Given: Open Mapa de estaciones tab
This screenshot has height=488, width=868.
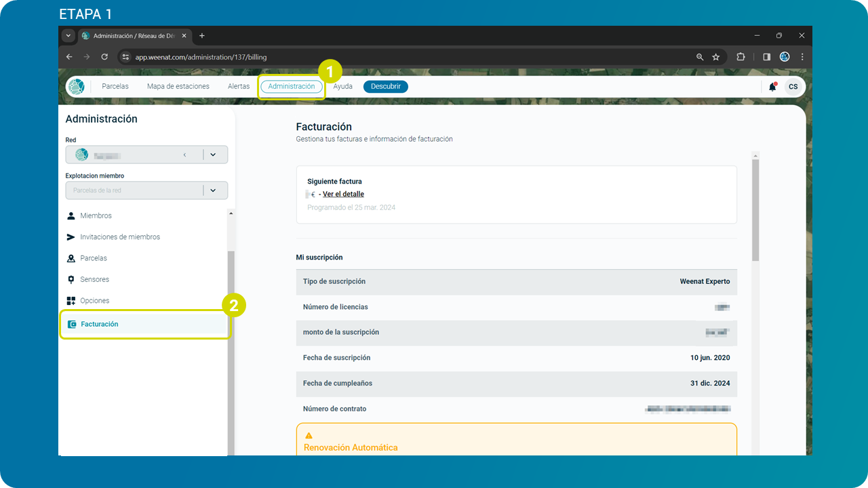Looking at the screenshot, I should click(178, 87).
